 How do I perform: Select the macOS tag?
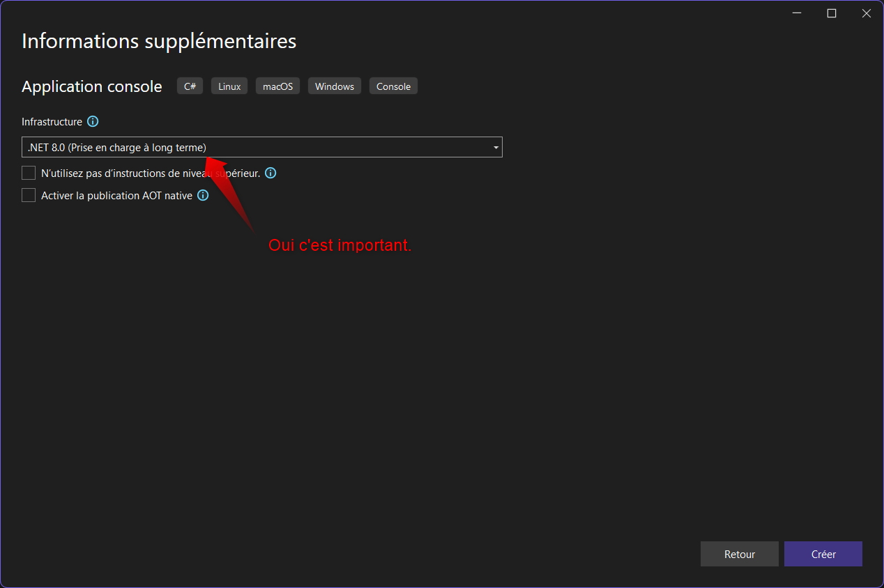tap(277, 86)
